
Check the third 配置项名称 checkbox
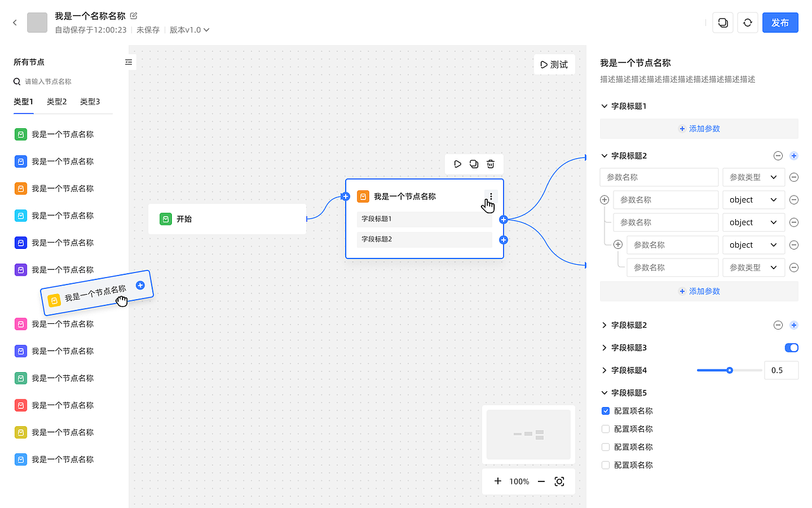point(606,447)
